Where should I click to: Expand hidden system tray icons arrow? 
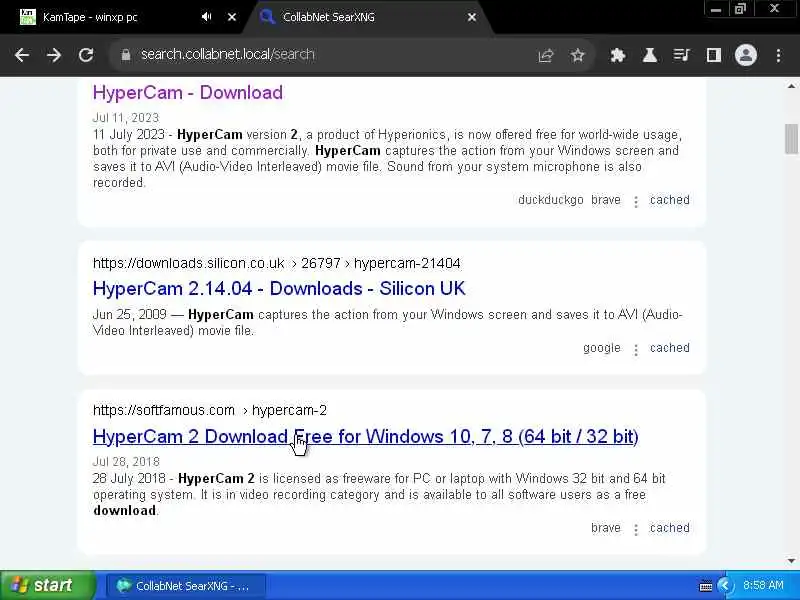point(724,586)
